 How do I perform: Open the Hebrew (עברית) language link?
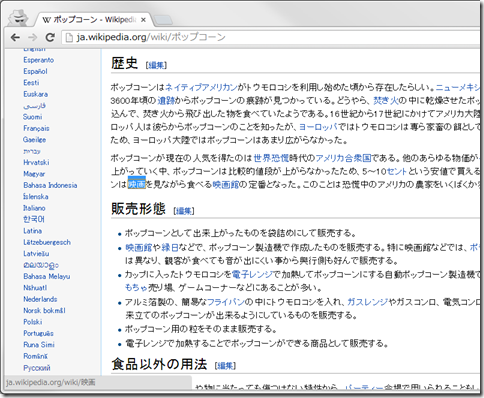click(x=32, y=151)
